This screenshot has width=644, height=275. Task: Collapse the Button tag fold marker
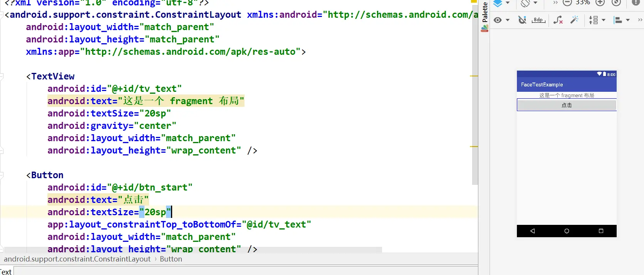2,175
